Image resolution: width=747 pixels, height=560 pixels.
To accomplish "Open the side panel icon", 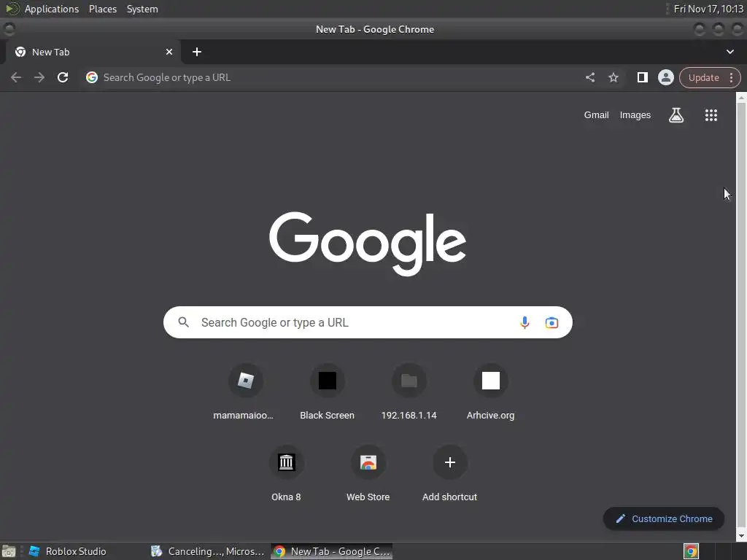I will 642,77.
